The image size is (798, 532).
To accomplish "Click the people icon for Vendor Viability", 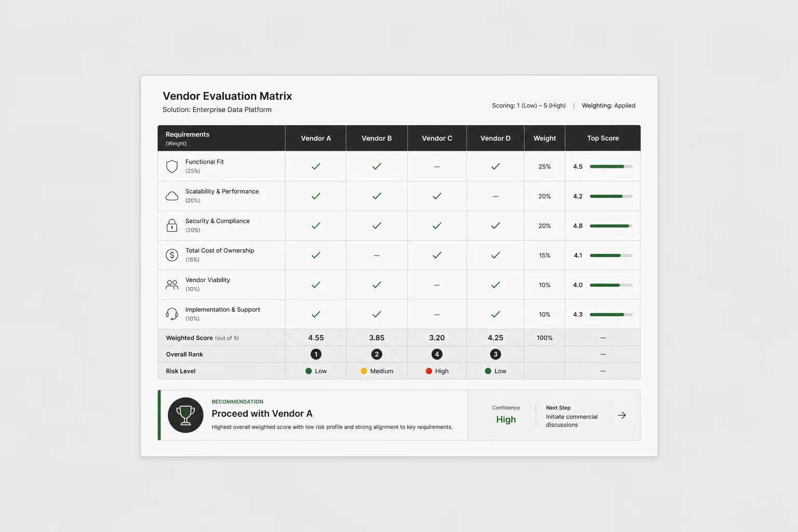I will [172, 285].
